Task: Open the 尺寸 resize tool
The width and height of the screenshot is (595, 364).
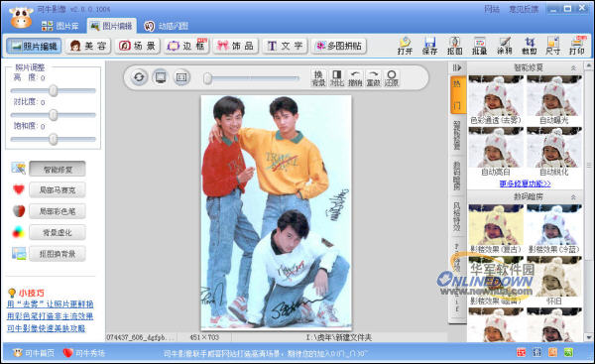Action: click(553, 46)
